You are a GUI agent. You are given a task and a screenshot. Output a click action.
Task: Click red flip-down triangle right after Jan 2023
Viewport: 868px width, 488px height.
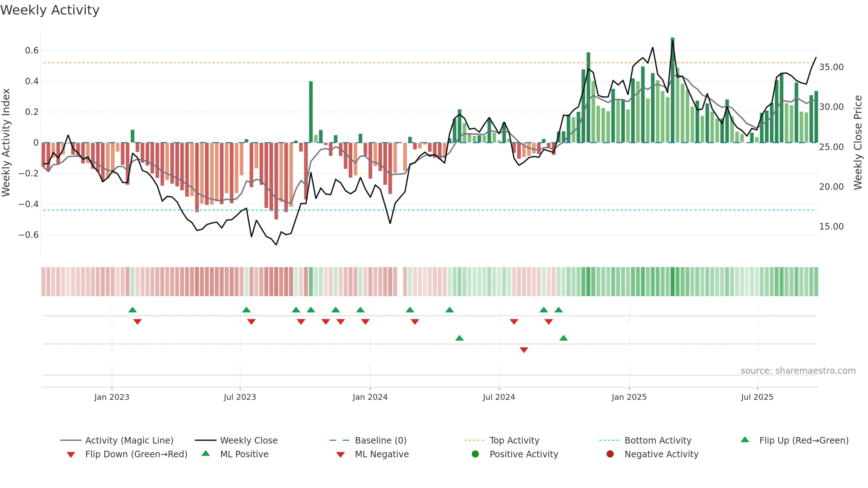click(137, 322)
